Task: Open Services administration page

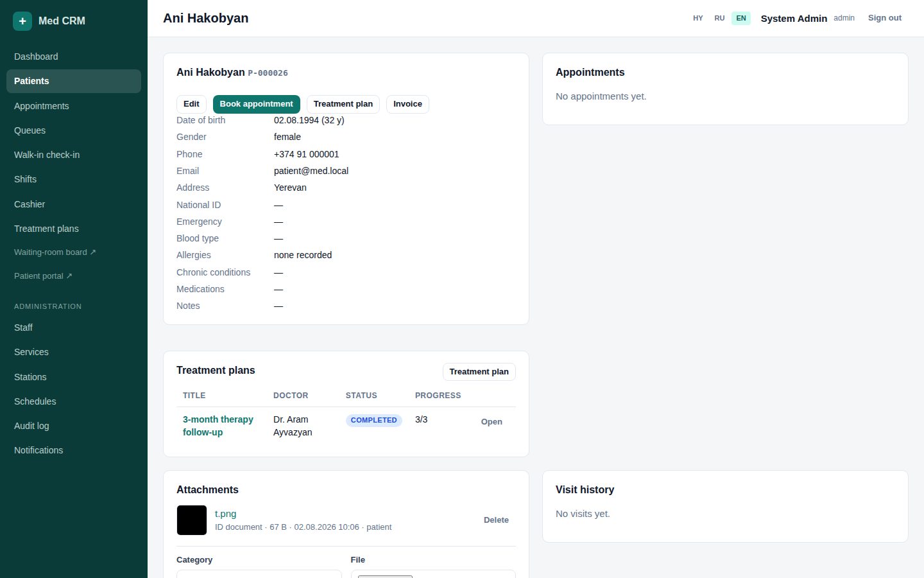Action: pos(74,352)
